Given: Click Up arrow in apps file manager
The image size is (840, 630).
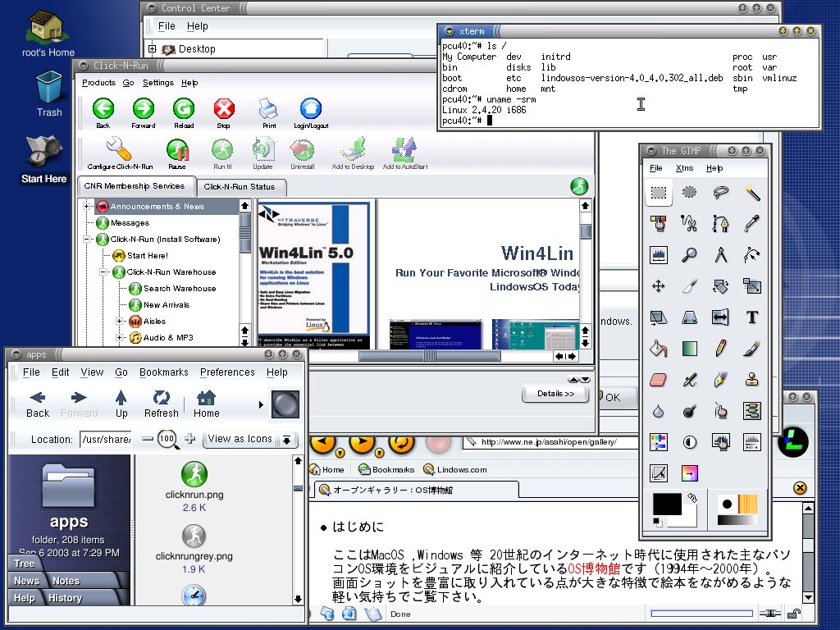Looking at the screenshot, I should pos(121,404).
